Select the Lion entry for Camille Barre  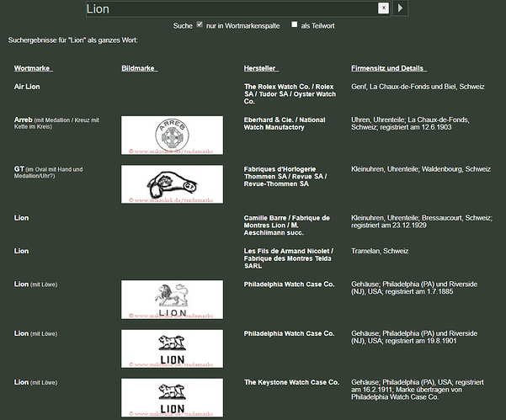coord(21,218)
